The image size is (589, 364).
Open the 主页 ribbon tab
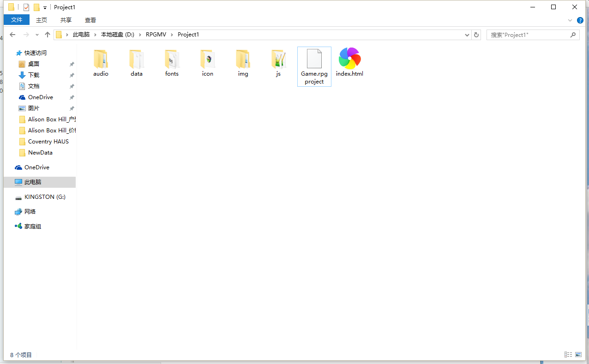click(42, 20)
